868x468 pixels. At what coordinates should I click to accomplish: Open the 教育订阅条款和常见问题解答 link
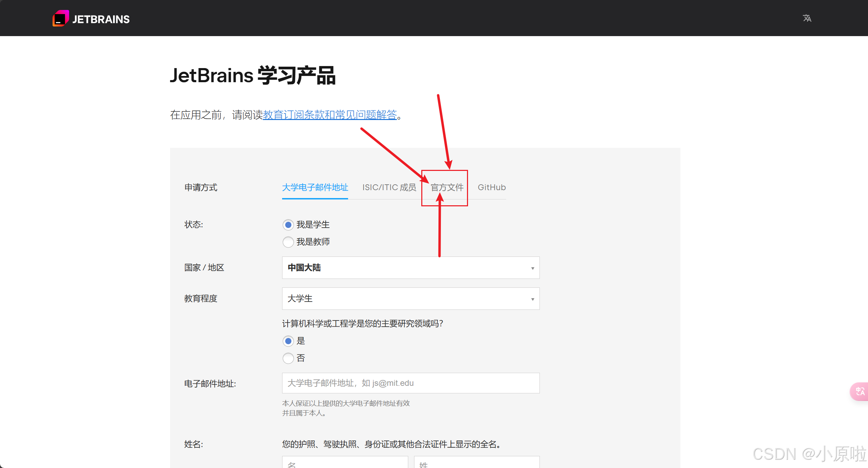pos(330,115)
